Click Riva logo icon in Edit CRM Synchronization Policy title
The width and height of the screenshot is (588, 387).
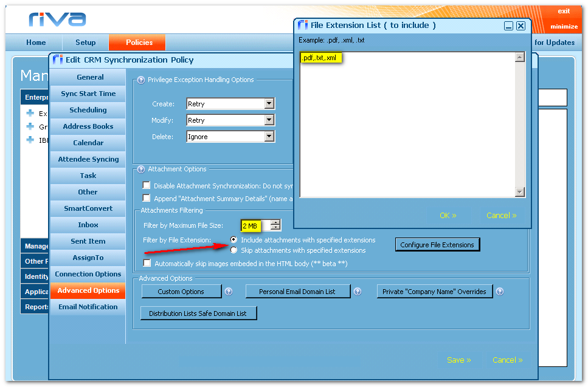tap(57, 60)
